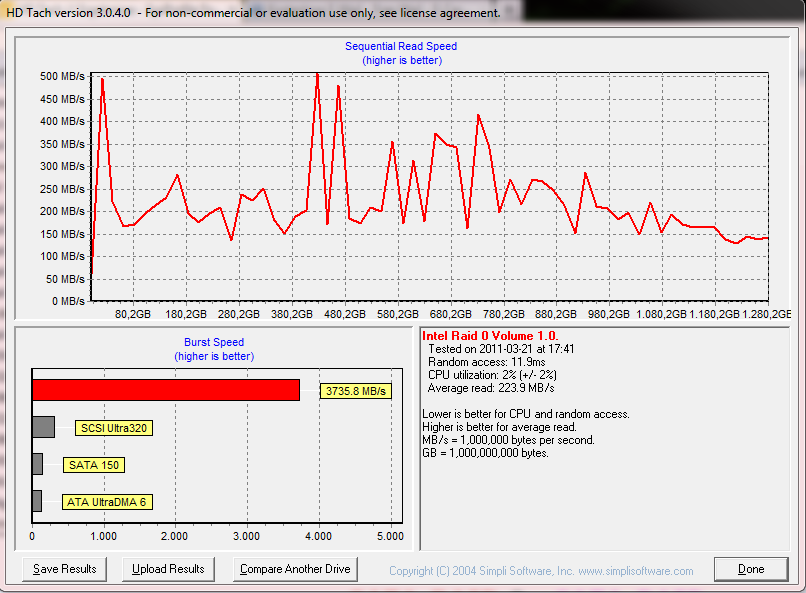806x593 pixels.
Task: Open the www.simplisoftware.com link
Action: (x=636, y=571)
